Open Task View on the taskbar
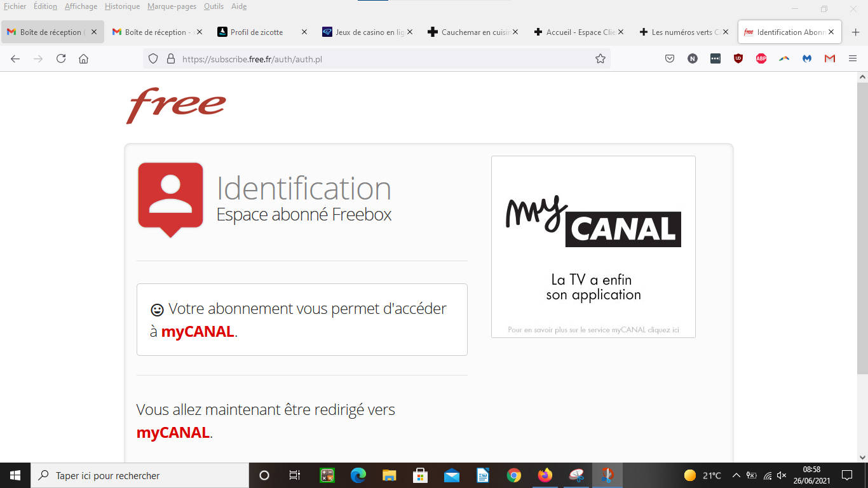Screen dimensions: 868x488 (x=295, y=475)
